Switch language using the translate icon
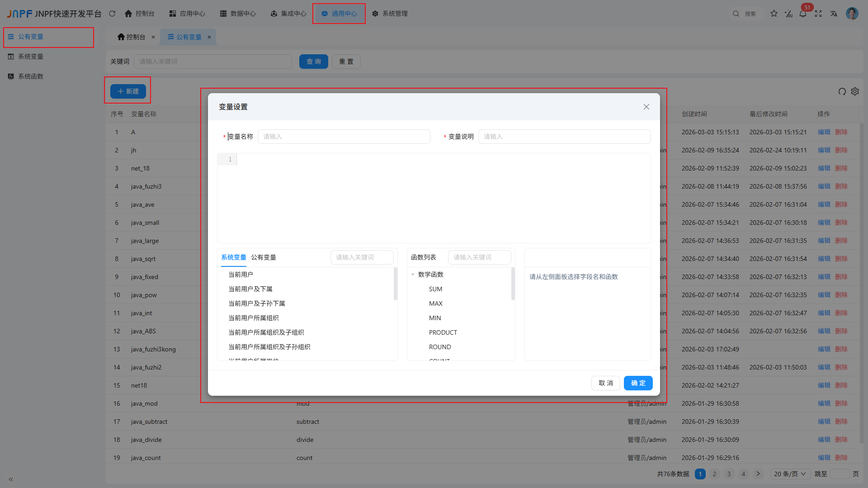The width and height of the screenshot is (868, 488). [x=834, y=14]
